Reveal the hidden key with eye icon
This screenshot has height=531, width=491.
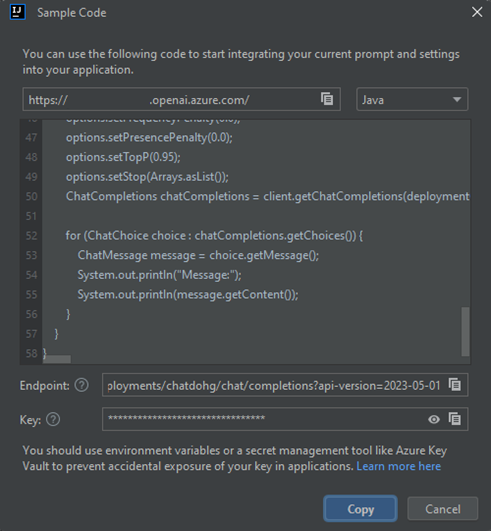434,419
